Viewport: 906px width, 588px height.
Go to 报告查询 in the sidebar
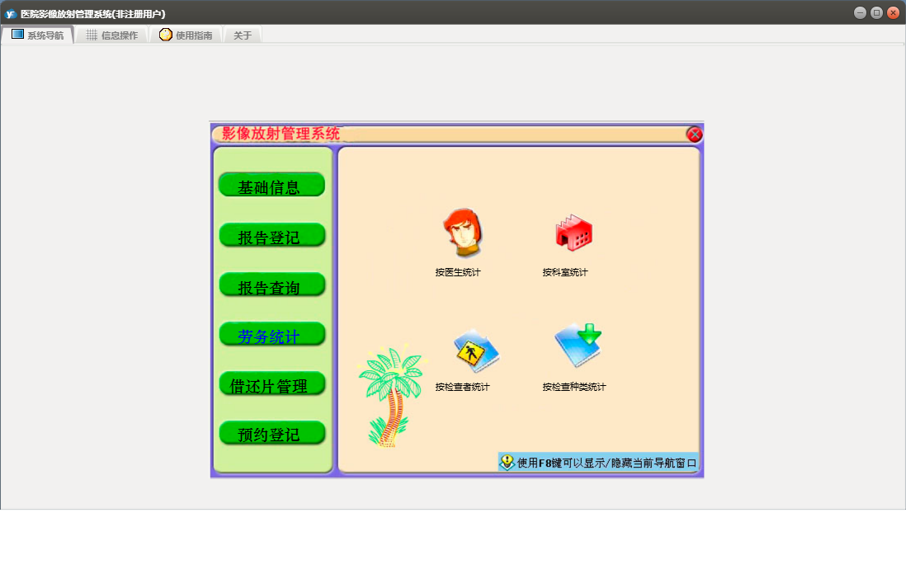click(271, 285)
